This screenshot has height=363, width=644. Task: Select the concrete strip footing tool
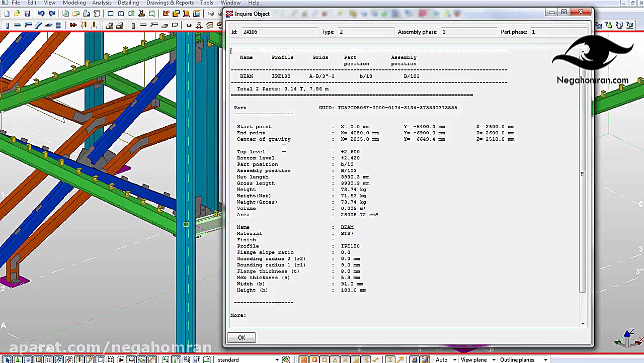(x=120, y=25)
